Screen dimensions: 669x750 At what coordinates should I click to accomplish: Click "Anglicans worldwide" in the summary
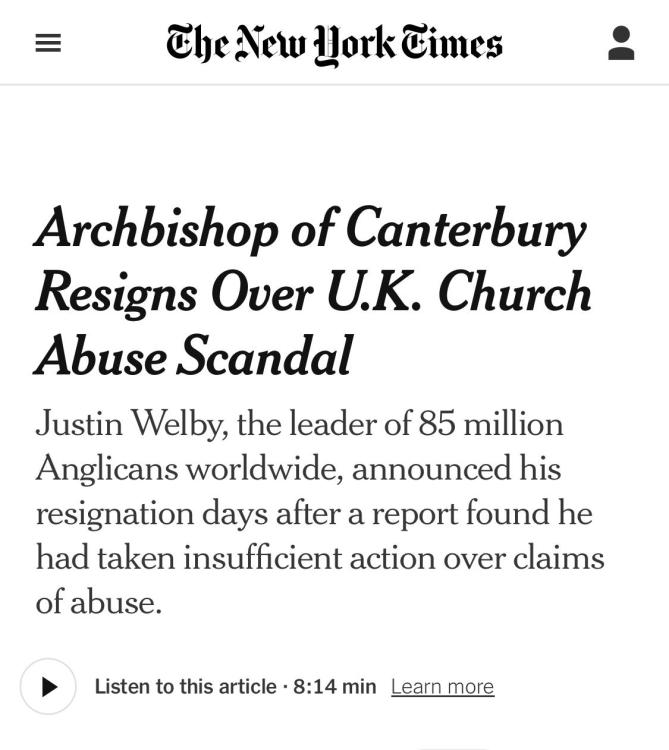tap(188, 469)
